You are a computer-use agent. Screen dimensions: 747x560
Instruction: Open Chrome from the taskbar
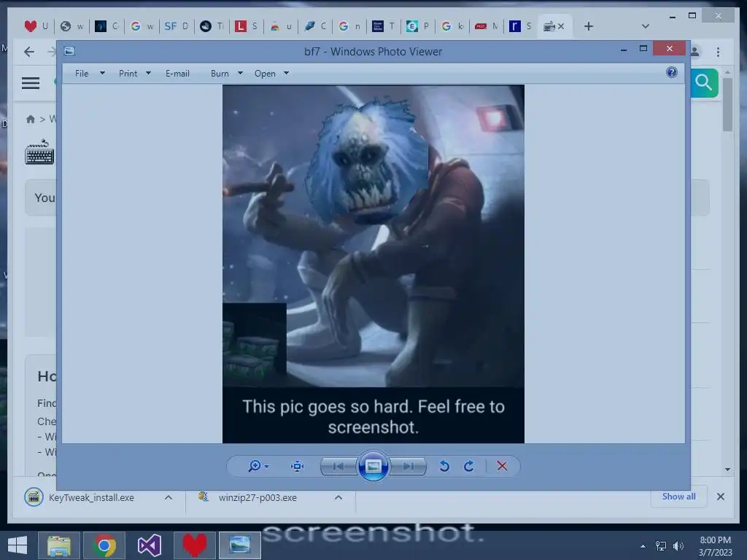point(104,545)
